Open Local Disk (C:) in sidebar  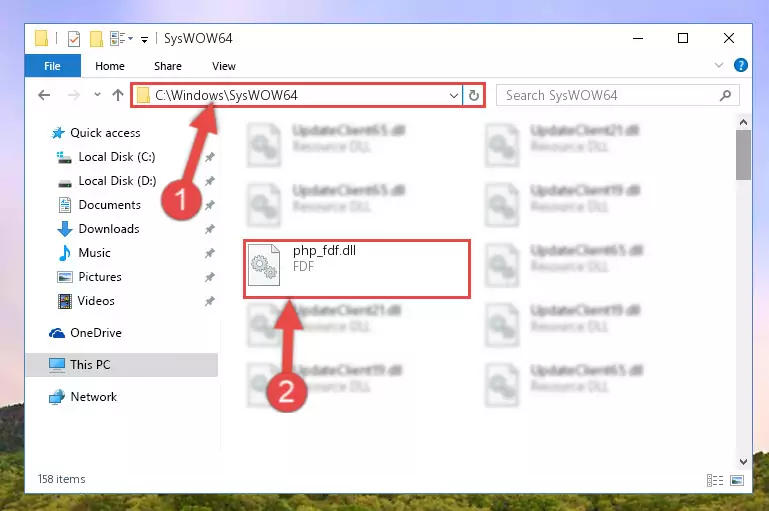(x=117, y=157)
